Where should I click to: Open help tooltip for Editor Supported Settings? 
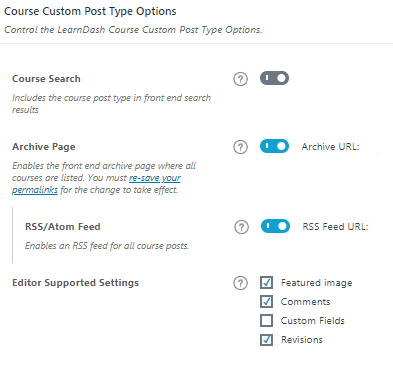pyautogui.click(x=240, y=283)
